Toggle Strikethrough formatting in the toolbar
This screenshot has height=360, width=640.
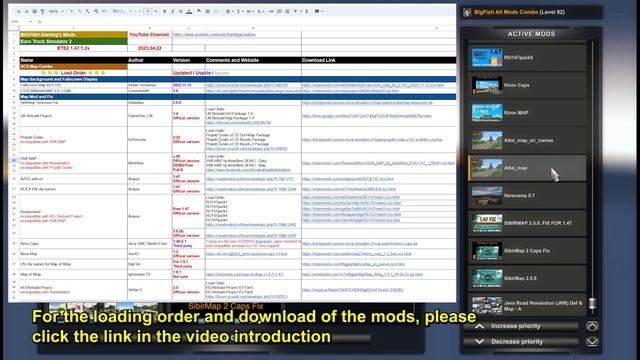coord(181,11)
